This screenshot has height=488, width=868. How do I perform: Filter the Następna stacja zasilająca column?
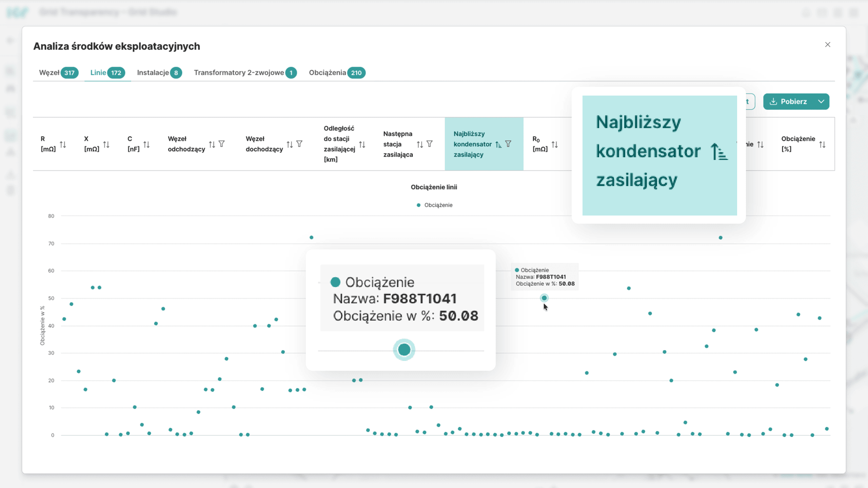[429, 144]
